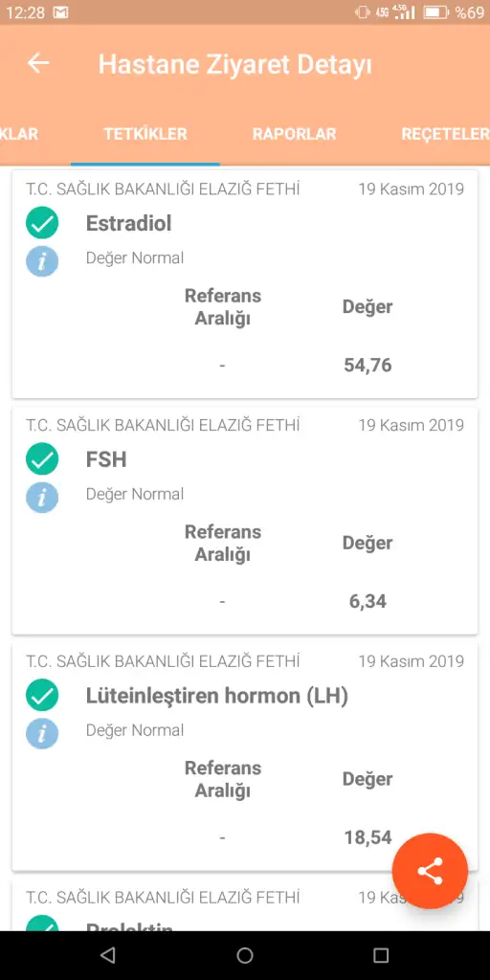Open info icon for LH result
This screenshot has width=490, height=980.
(42, 734)
